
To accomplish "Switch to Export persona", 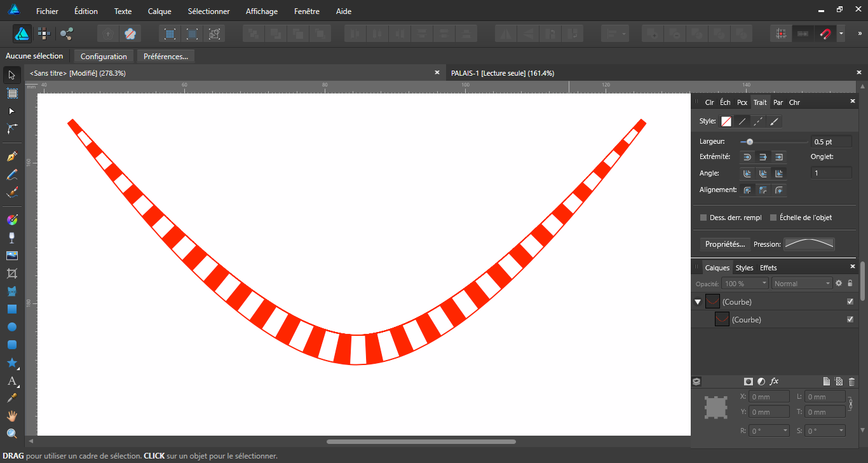I will (66, 33).
